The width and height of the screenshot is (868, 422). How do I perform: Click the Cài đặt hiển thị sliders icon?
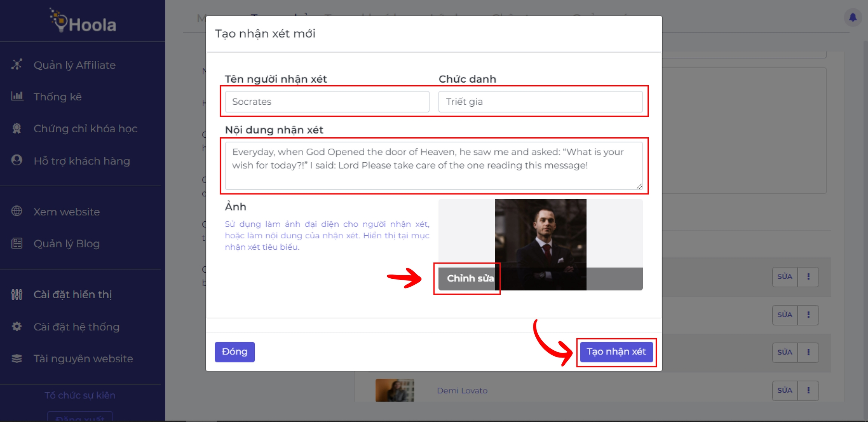pyautogui.click(x=17, y=294)
